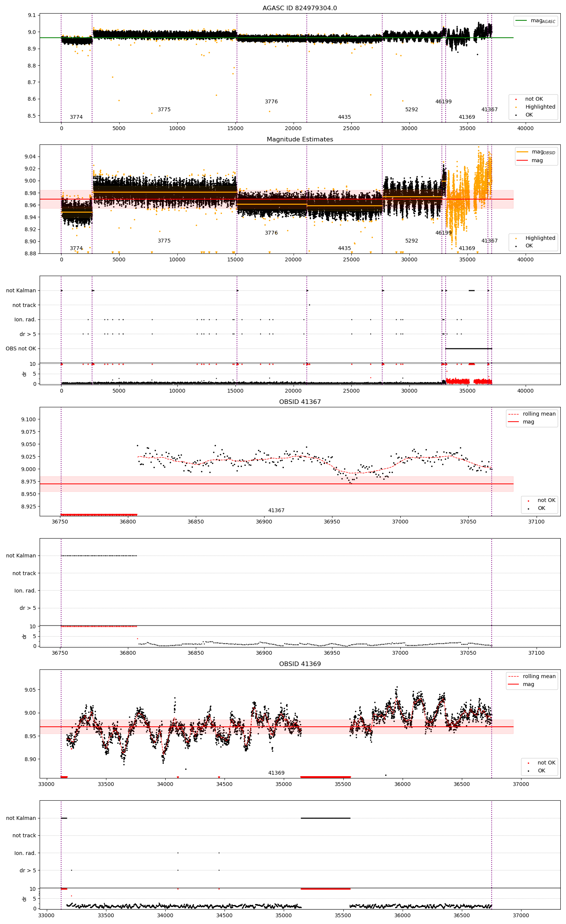Image resolution: width=566 pixels, height=924 pixels.
Task: Click the '4435' label in the AGASC ID plot
Action: 345,117
